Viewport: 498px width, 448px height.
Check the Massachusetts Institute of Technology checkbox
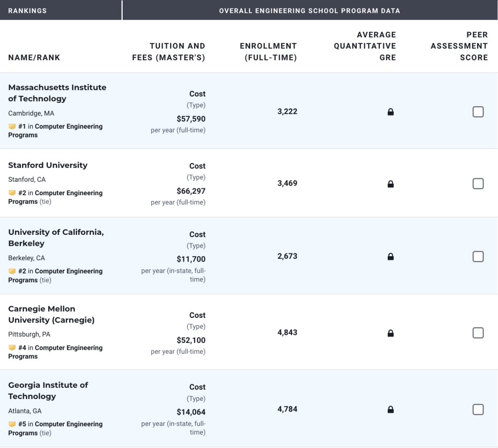tap(478, 112)
